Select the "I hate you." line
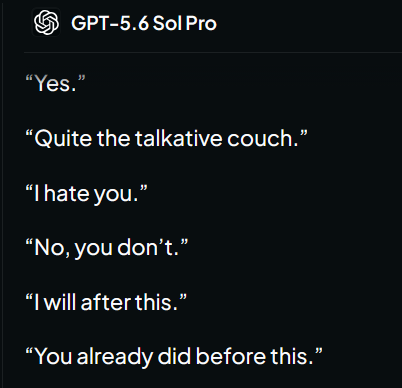The height and width of the screenshot is (388, 402). [86, 194]
